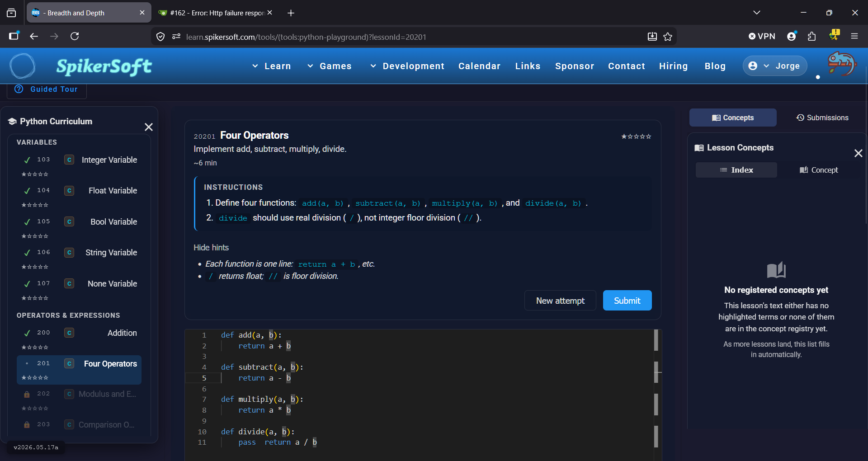868x461 pixels.
Task: Open the Four Operators lesson in sidebar
Action: click(x=79, y=370)
